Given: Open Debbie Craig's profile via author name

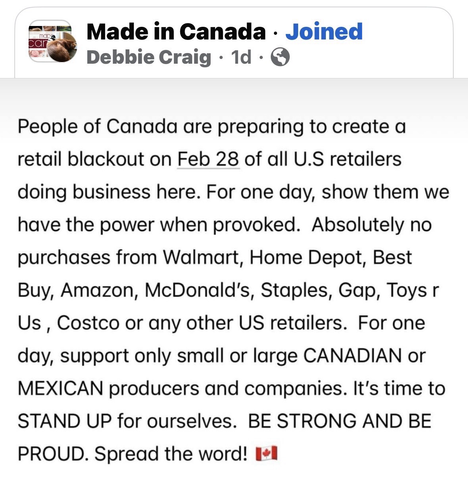Looking at the screenshot, I should coord(149,57).
